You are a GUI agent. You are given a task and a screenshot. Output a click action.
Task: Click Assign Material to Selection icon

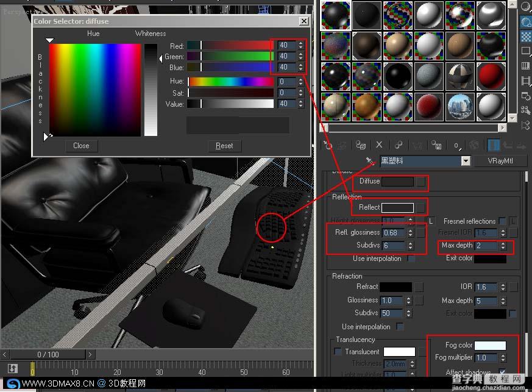click(x=361, y=145)
